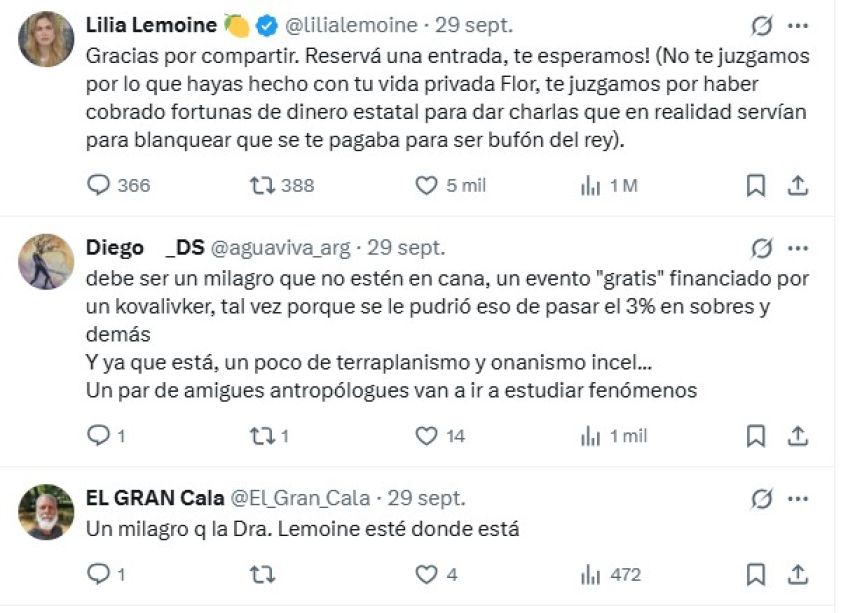Bookmark Lilia Lemoine's tweet
Screen dimensions: 862x613
pos(757,185)
